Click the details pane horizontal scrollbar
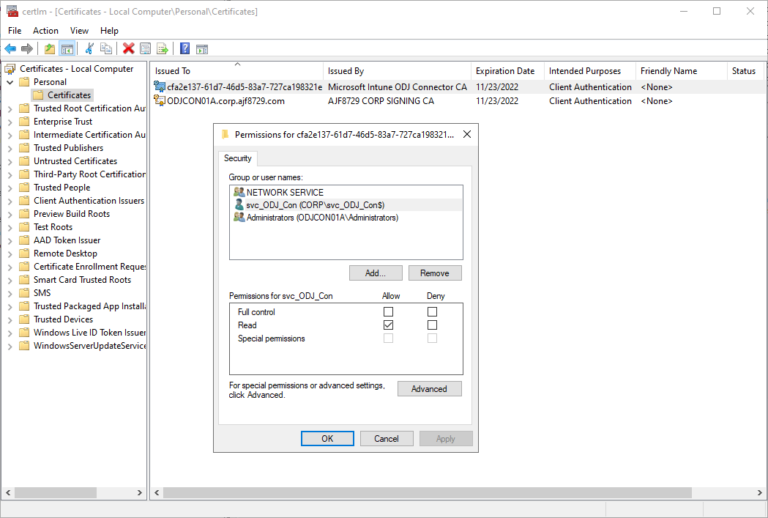768x518 pixels. [427, 492]
